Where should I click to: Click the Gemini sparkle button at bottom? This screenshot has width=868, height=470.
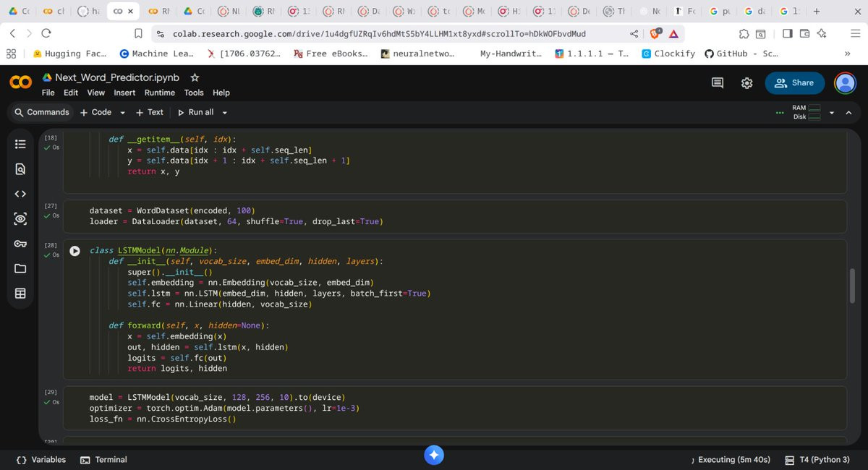pyautogui.click(x=433, y=455)
